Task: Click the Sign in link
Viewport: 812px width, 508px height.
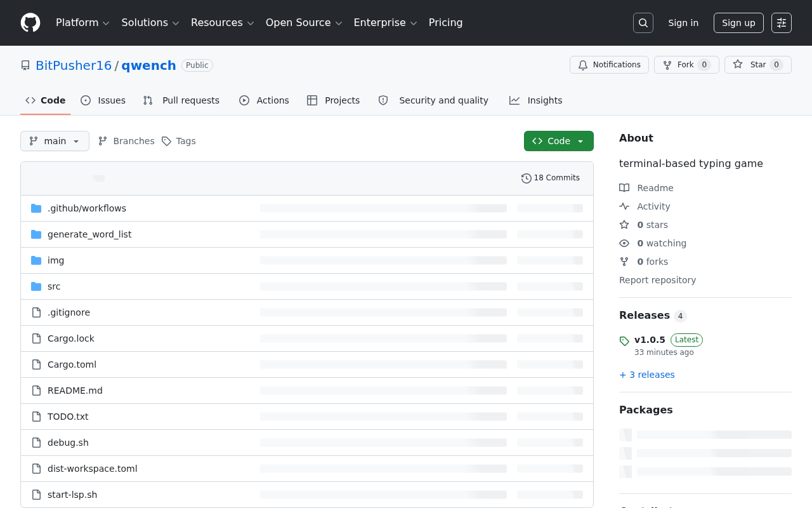Action: [683, 23]
